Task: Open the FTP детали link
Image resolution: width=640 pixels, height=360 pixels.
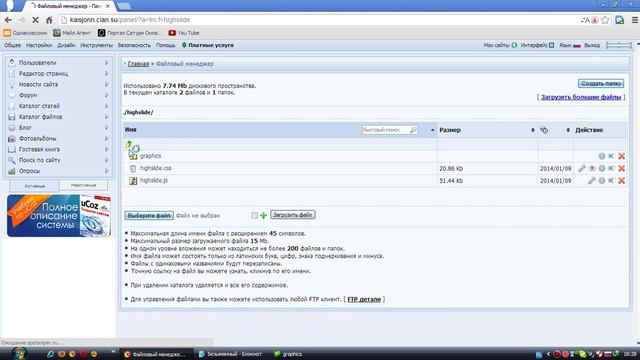Action: click(x=364, y=299)
